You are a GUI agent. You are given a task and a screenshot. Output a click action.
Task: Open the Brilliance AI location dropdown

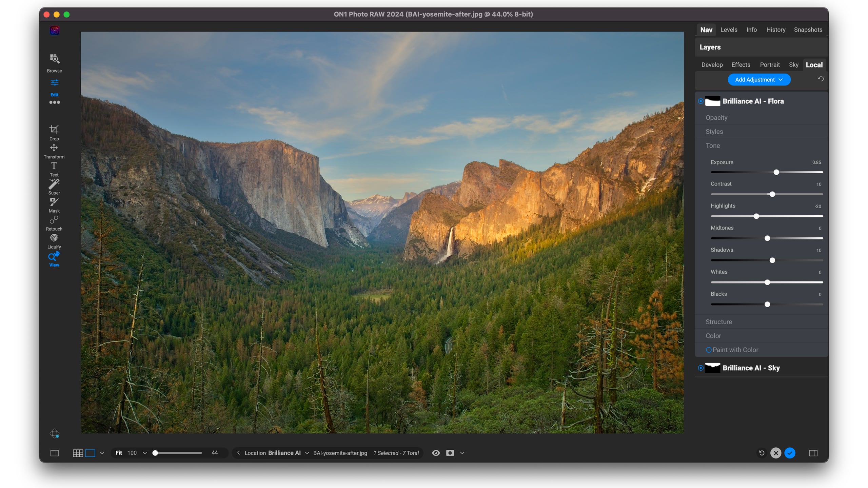(307, 453)
